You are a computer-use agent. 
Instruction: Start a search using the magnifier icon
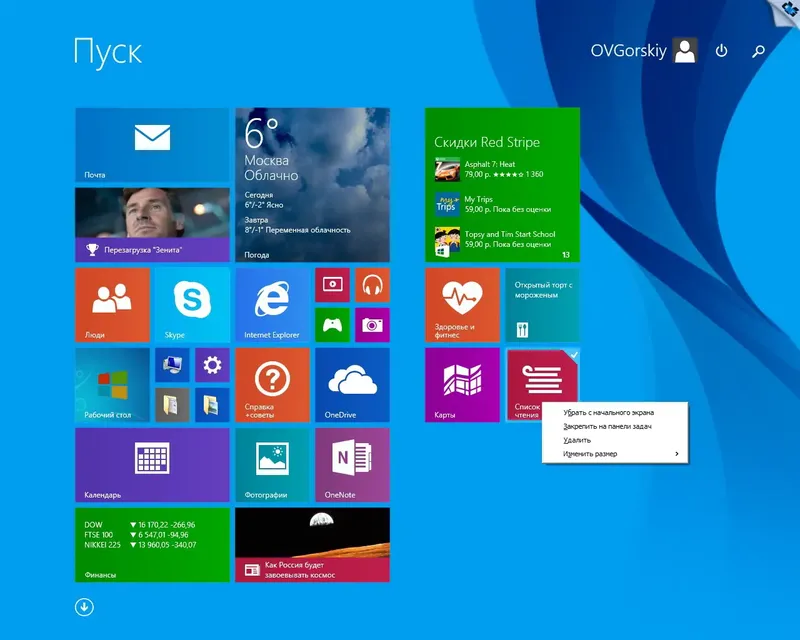(757, 50)
